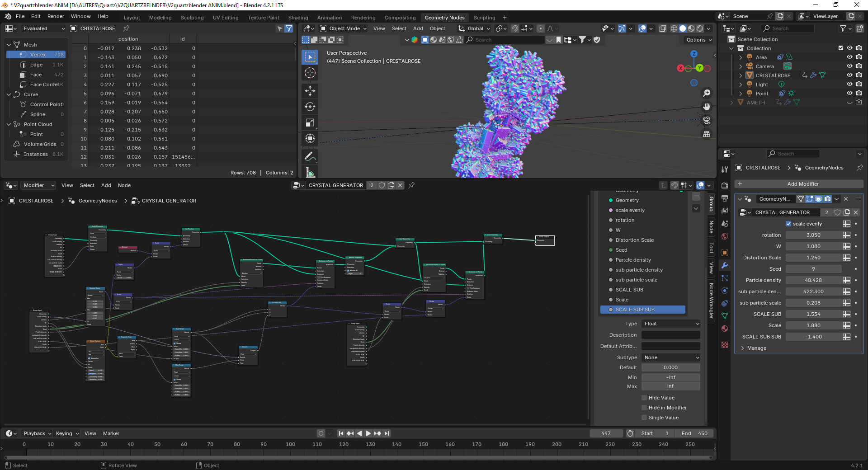The image size is (868, 470).
Task: Open the Render menu
Action: coord(56,16)
